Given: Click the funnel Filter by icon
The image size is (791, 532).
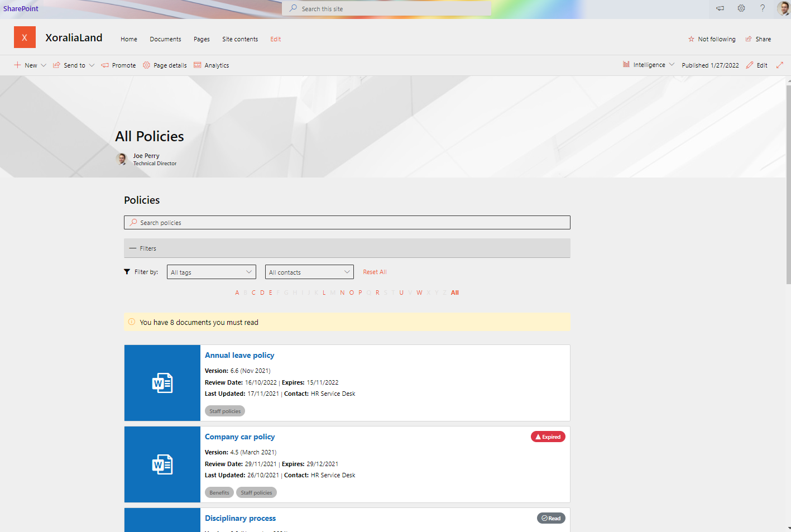Looking at the screenshot, I should click(x=127, y=272).
